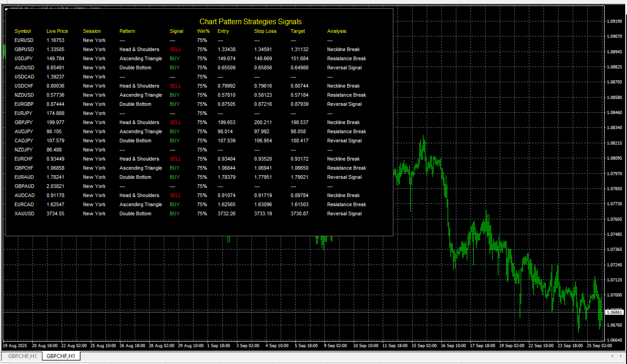
Task: Click the Chart Pattern Strategies Signals title
Action: 251,21
